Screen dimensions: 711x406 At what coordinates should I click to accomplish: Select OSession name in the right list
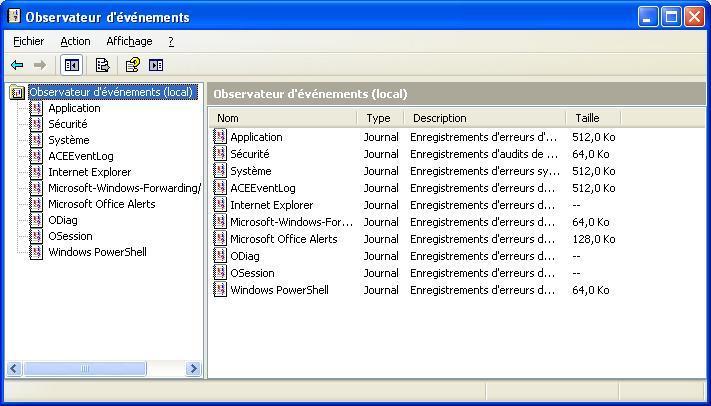252,273
